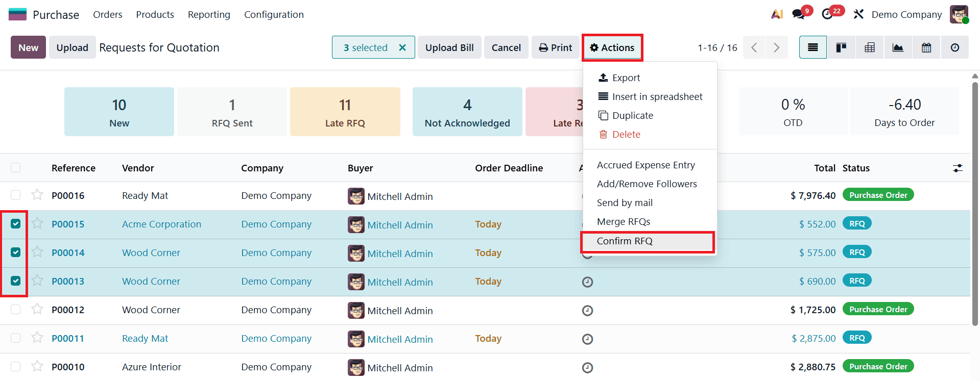This screenshot has height=381, width=980.
Task: Open the debug tools icon
Action: pyautogui.click(x=858, y=14)
